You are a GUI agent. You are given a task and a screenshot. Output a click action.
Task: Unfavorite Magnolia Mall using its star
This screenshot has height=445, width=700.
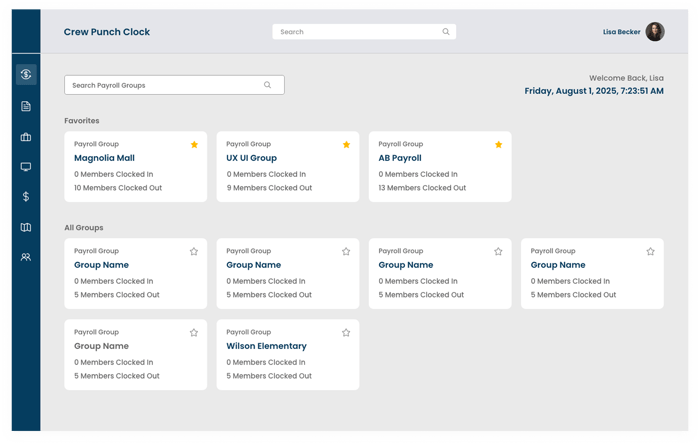[x=194, y=144]
